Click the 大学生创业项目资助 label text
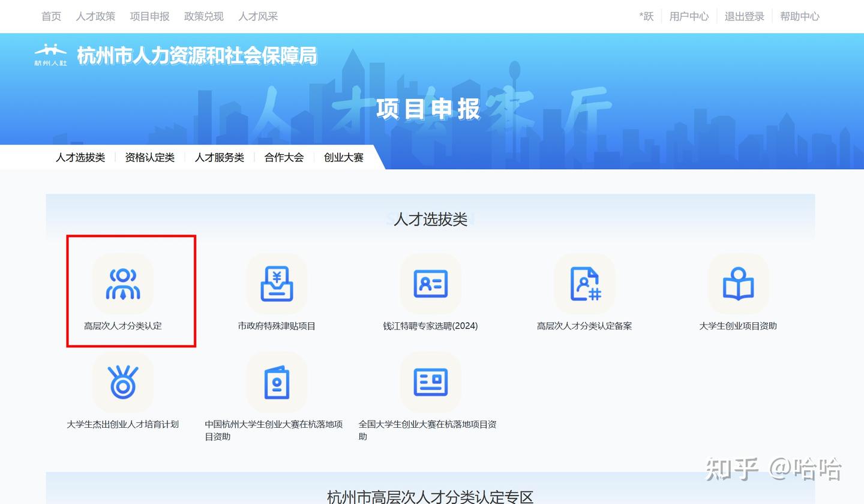This screenshot has height=504, width=864. (738, 326)
